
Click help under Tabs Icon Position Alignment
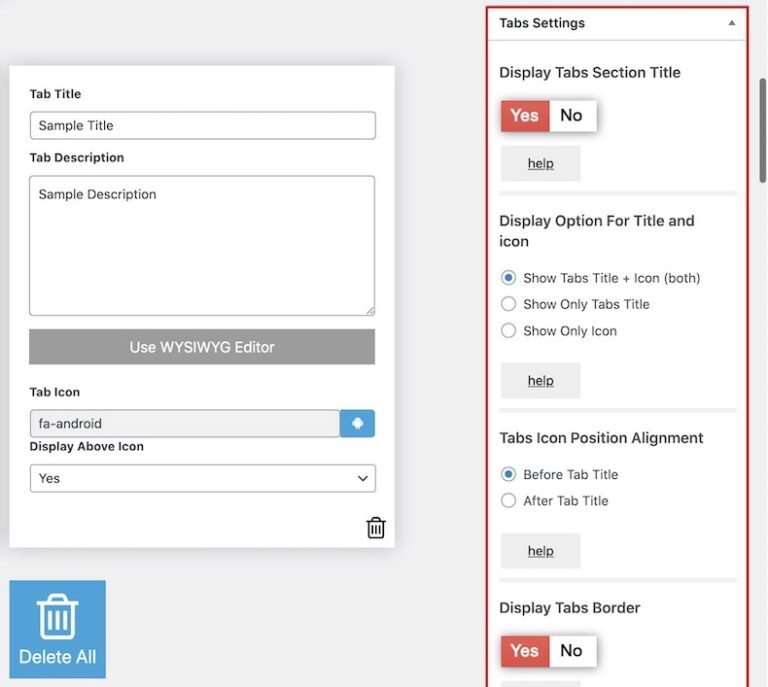click(540, 551)
